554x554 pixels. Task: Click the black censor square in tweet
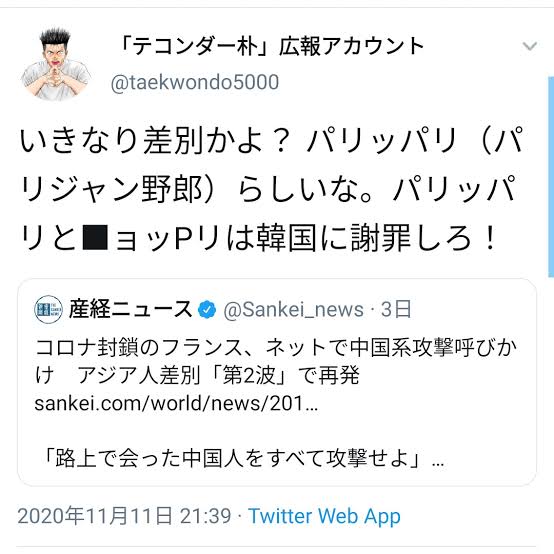95,237
